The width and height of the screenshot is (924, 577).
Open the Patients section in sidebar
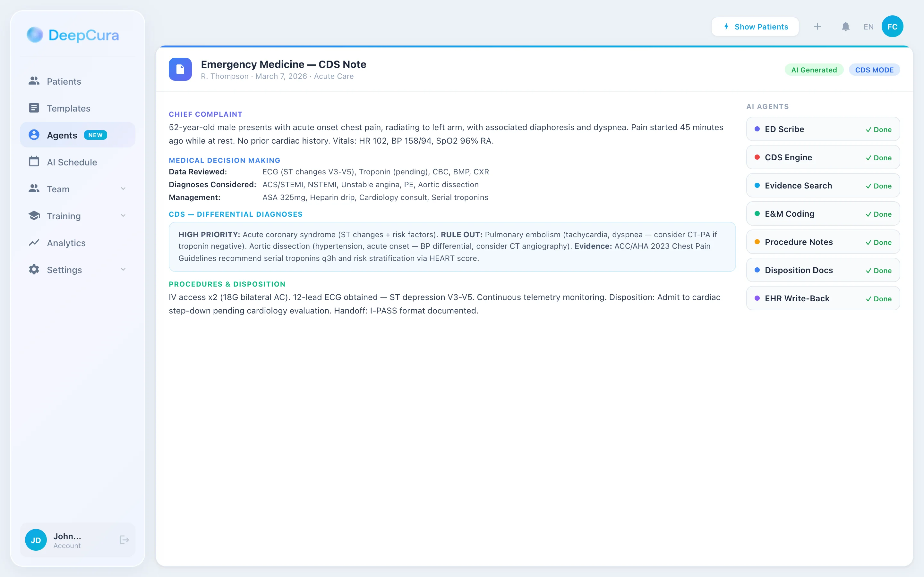(64, 81)
